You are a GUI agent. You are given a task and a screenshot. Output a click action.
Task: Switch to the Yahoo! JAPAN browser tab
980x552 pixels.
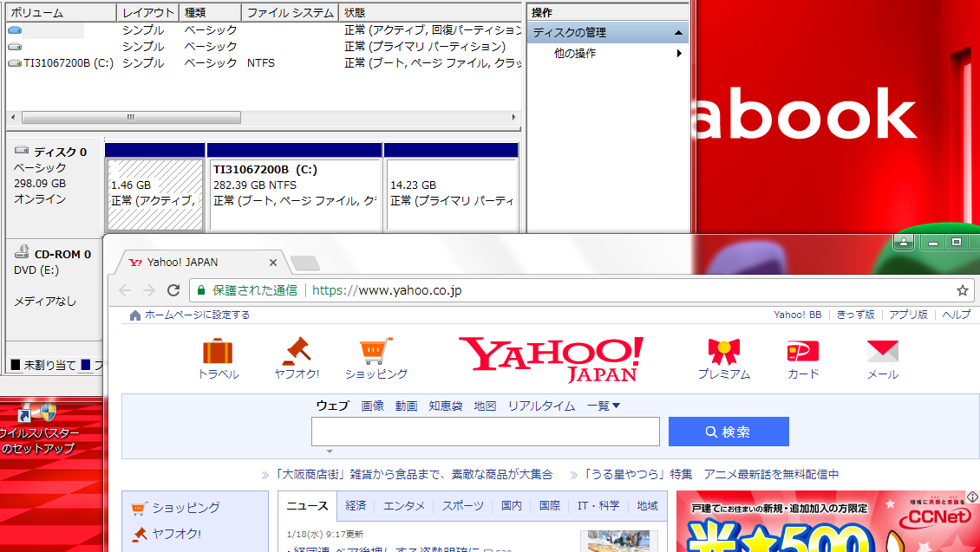coord(200,263)
